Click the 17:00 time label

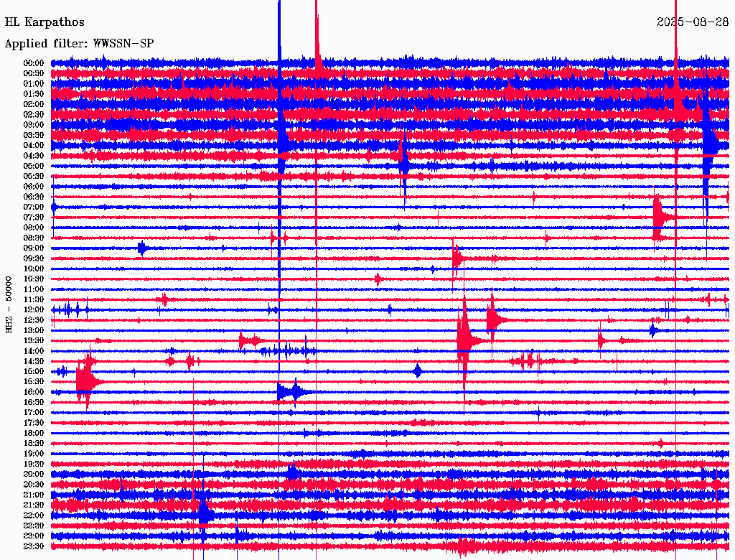click(34, 412)
